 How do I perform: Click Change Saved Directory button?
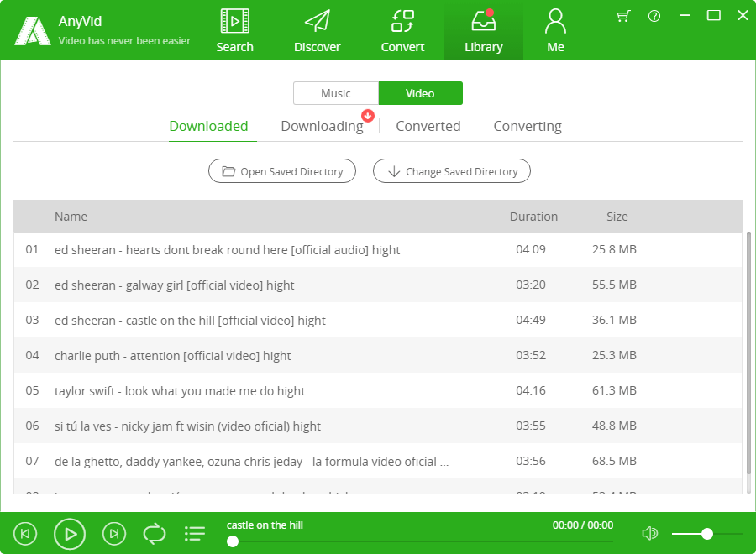[452, 171]
